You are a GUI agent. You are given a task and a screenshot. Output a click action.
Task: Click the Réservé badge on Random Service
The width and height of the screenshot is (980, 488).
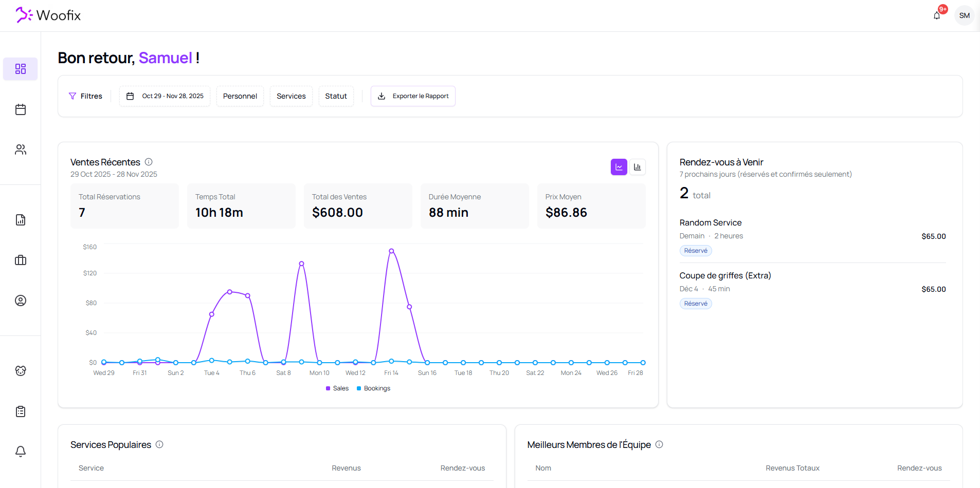point(695,250)
